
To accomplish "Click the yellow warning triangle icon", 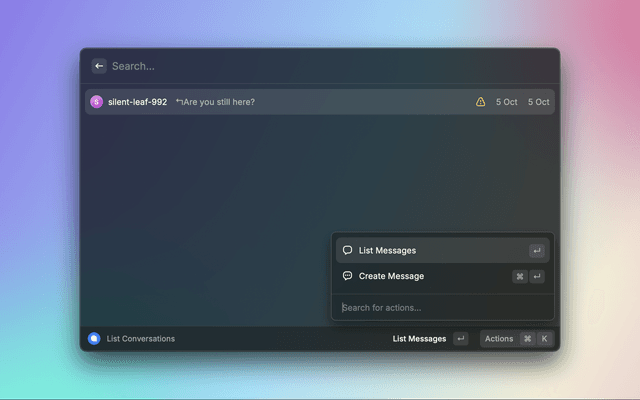I will pos(480,102).
